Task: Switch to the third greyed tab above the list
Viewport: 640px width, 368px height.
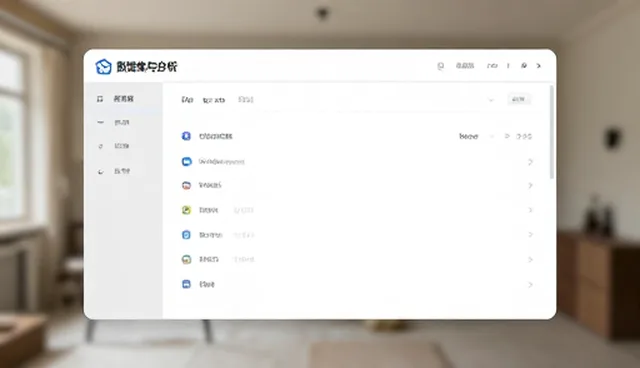Action: point(246,99)
